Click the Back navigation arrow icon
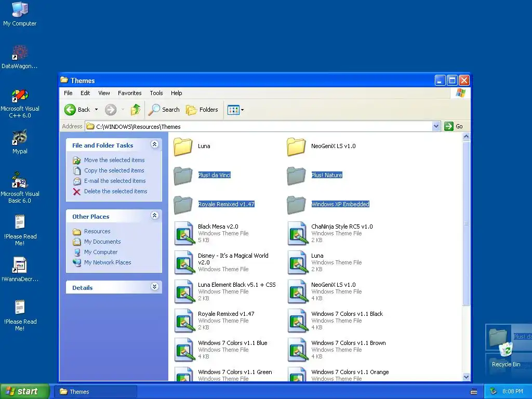 (70, 110)
